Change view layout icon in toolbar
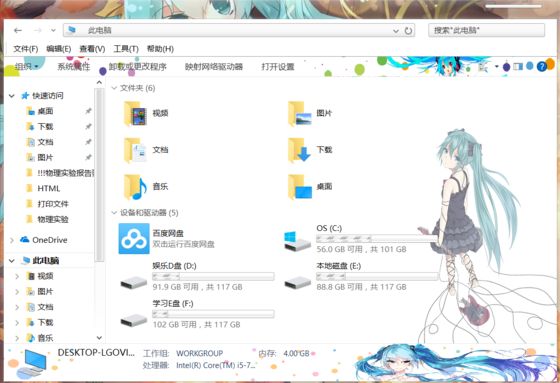This screenshot has width=560, height=383. 483,67
